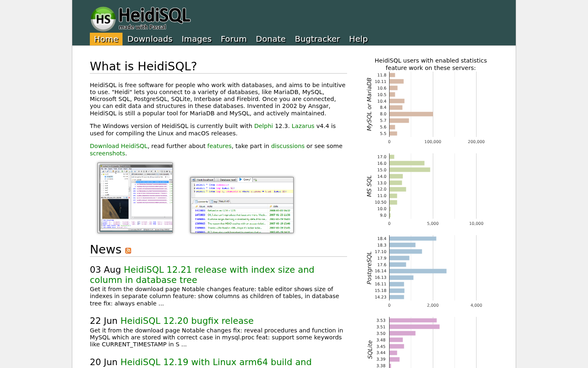Open the query tab screenshot thumbnail
Image resolution: width=588 pixels, height=368 pixels.
pyautogui.click(x=242, y=205)
